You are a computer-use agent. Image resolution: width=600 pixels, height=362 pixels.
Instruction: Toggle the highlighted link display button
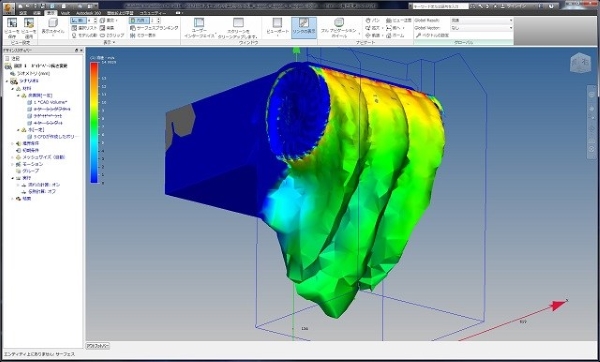pyautogui.click(x=304, y=27)
